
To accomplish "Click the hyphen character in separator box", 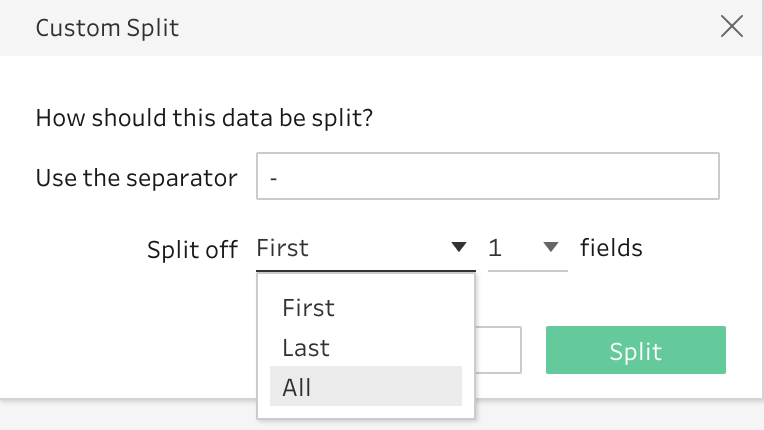I will 274,178.
